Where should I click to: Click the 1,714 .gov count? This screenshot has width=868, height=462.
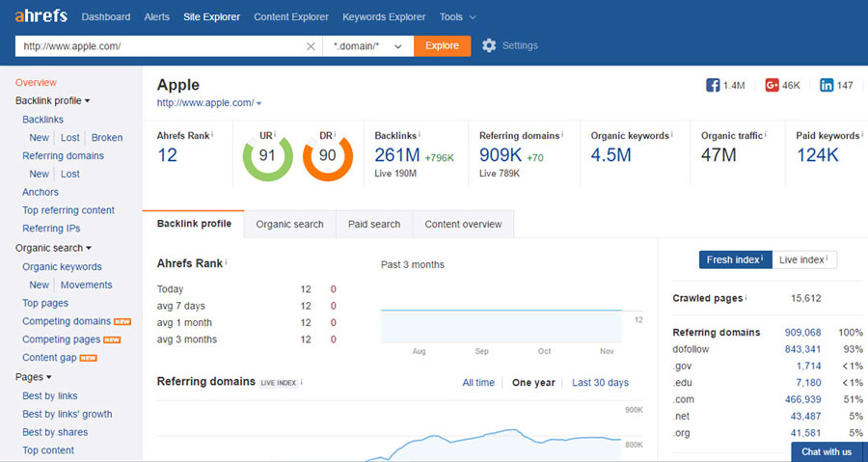[808, 366]
